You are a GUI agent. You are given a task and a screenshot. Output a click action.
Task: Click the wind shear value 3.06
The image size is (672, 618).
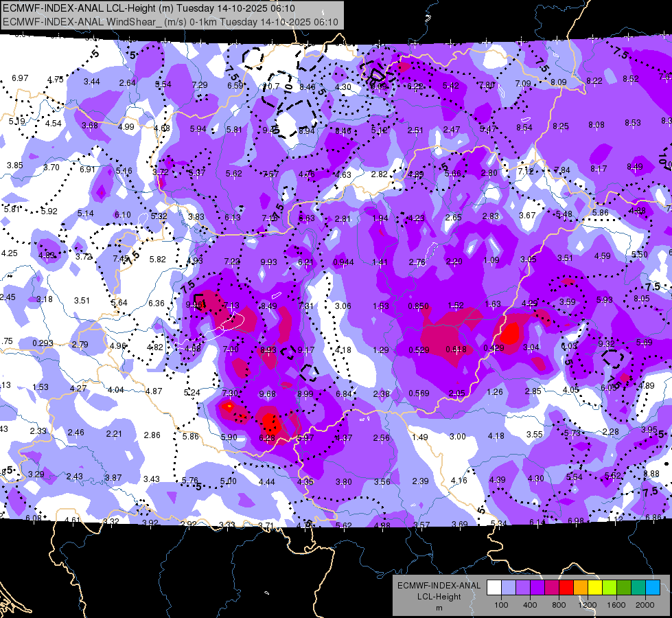click(343, 306)
